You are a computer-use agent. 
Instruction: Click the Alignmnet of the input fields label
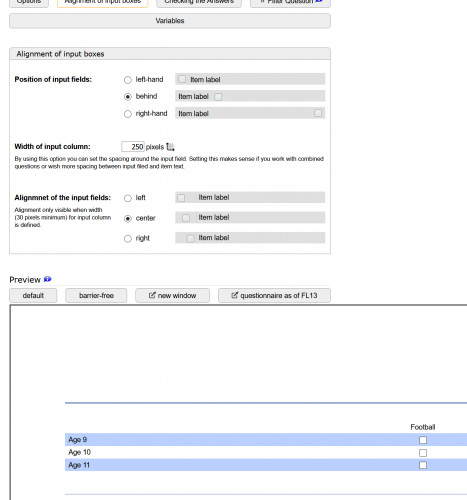tap(63, 198)
